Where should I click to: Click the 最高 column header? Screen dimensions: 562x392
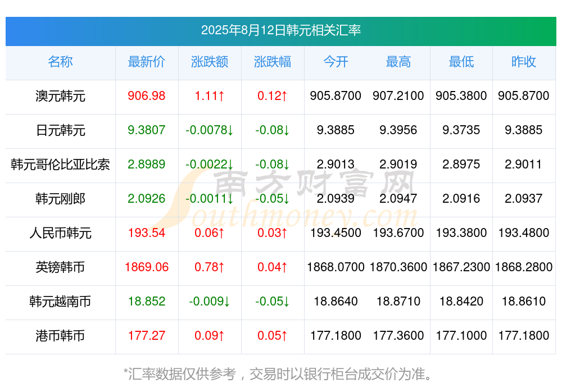(x=398, y=62)
